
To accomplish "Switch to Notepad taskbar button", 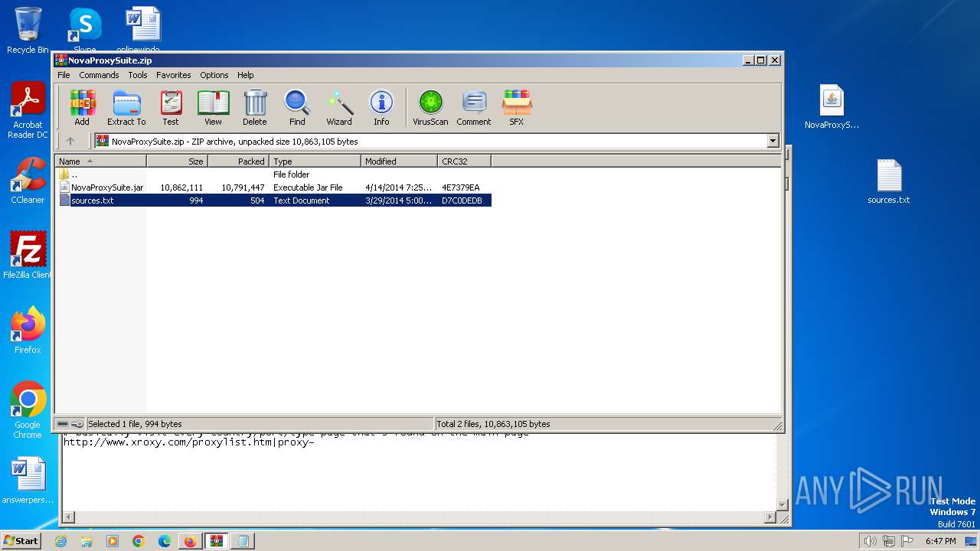I will [x=243, y=541].
